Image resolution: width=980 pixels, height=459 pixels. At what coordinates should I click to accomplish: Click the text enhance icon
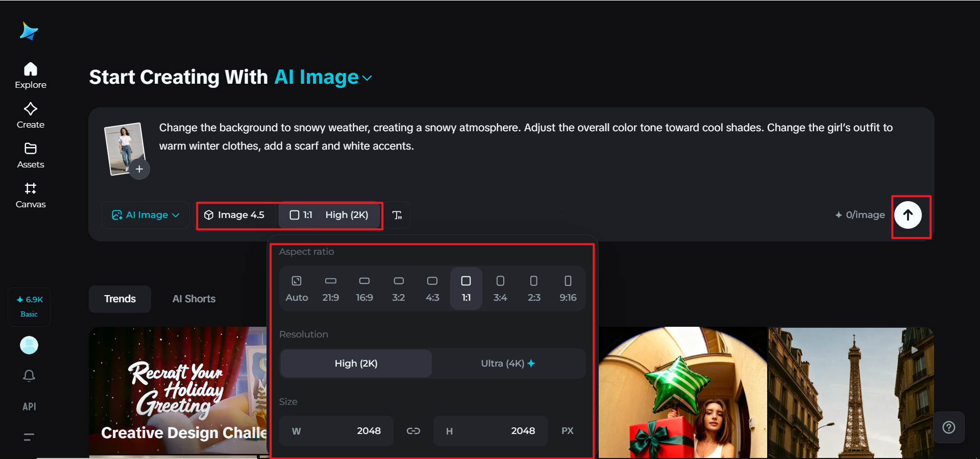[397, 215]
